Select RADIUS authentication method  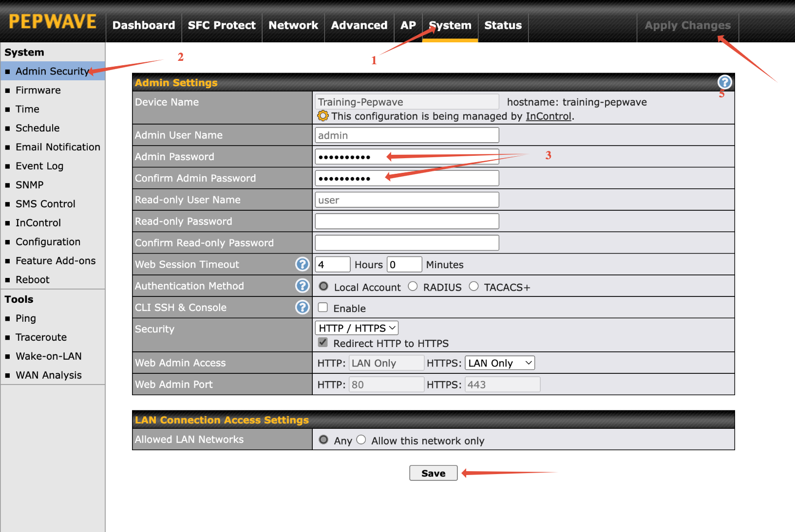pyautogui.click(x=413, y=286)
